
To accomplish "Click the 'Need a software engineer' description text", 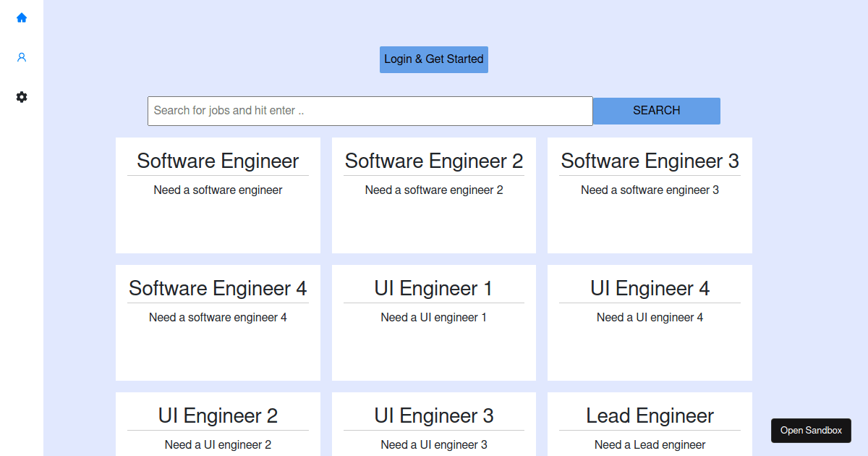I will pos(218,190).
